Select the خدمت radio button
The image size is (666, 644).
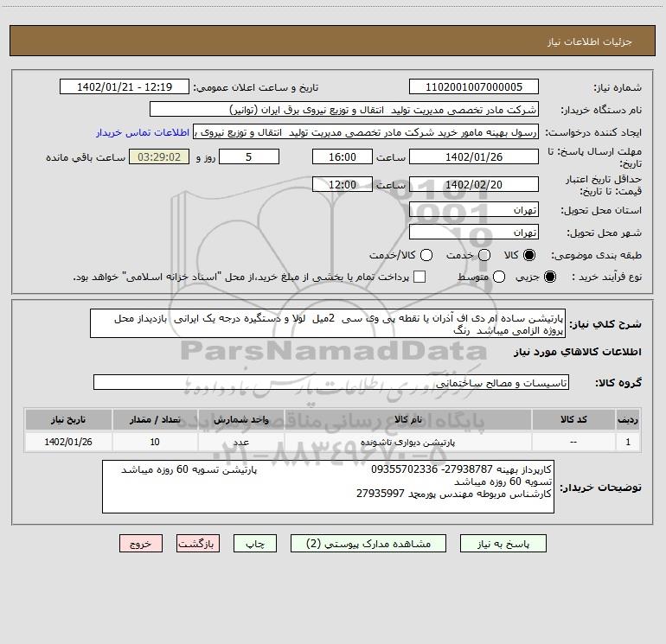tap(484, 255)
